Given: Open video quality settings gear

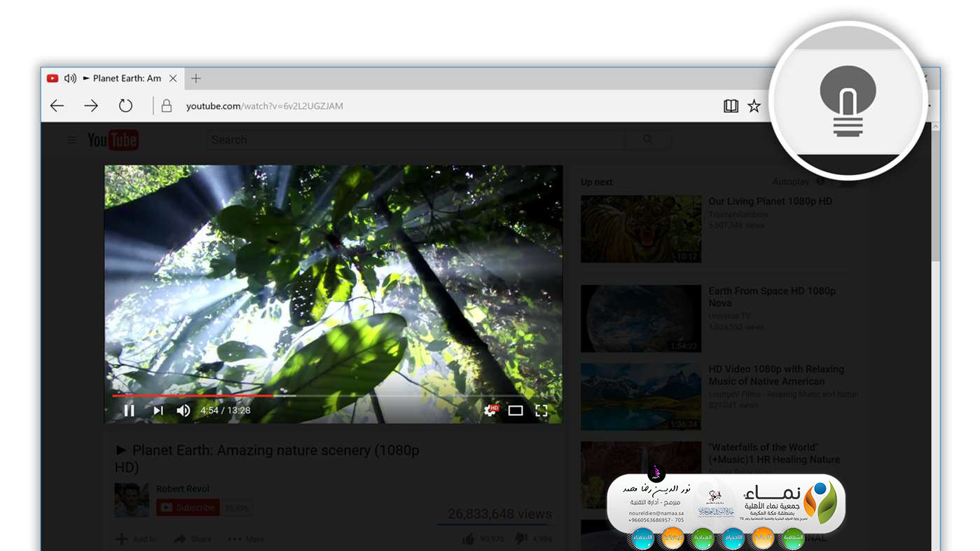Looking at the screenshot, I should [x=490, y=410].
